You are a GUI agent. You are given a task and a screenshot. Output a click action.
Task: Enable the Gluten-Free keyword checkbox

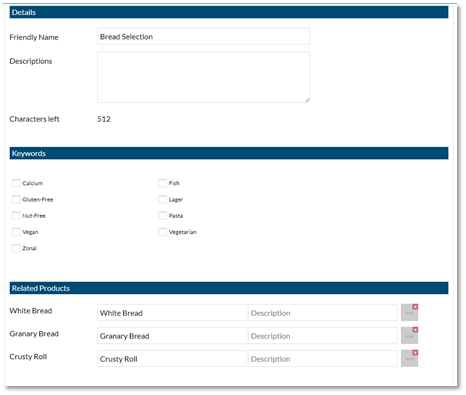(x=16, y=199)
